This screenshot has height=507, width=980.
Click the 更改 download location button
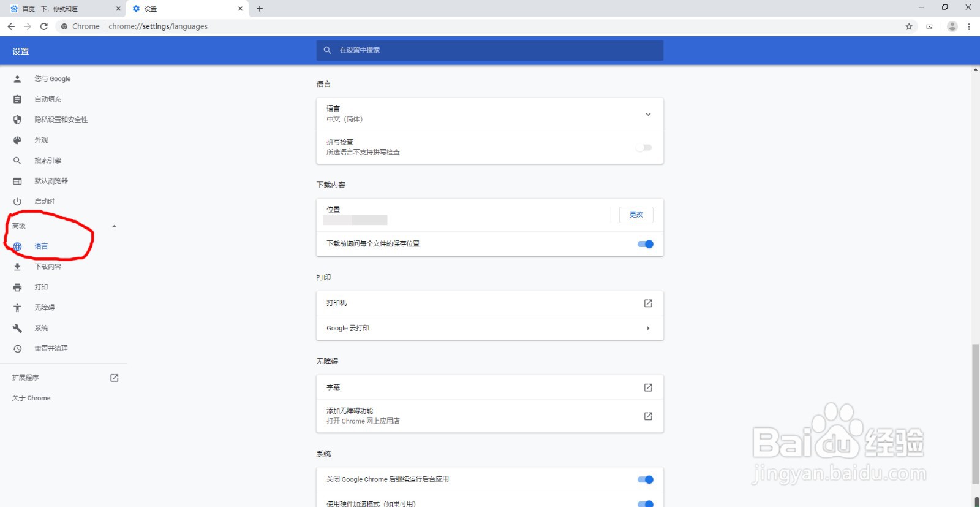636,215
